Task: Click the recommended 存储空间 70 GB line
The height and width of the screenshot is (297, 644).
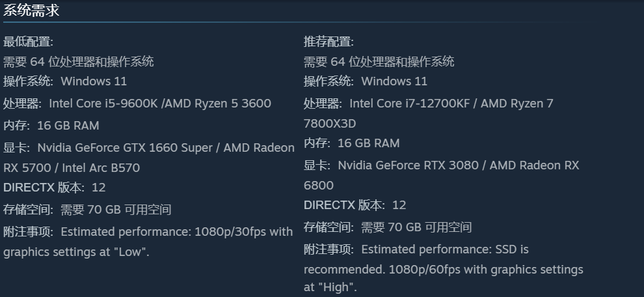Action: click(x=388, y=227)
